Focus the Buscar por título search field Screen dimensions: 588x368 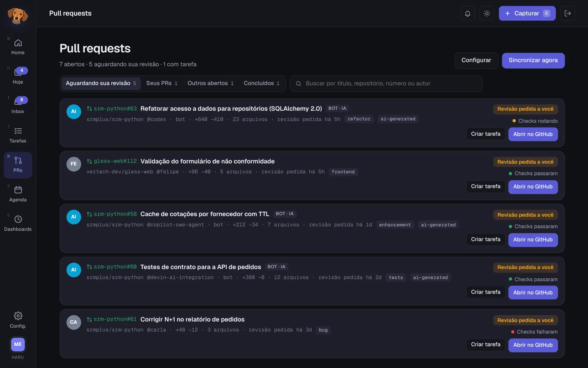click(386, 84)
